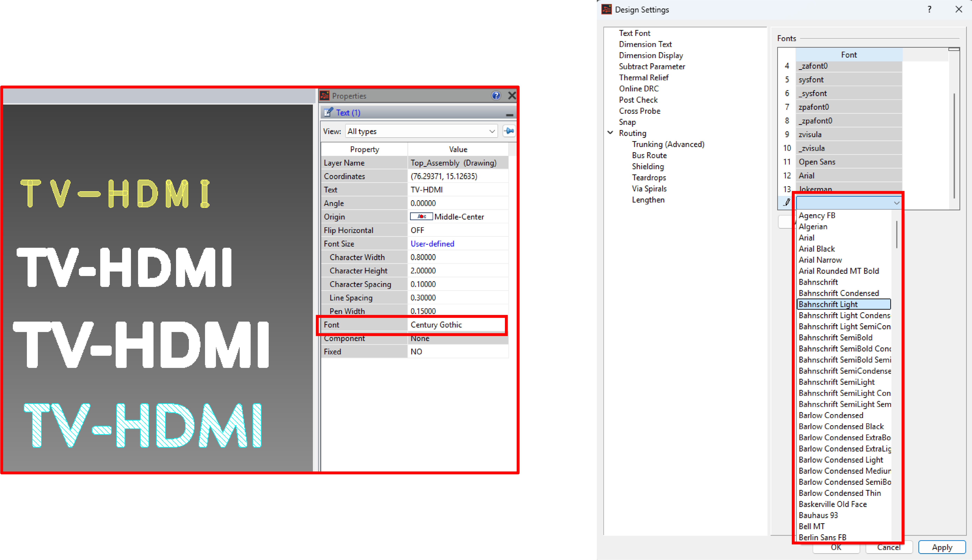Select sysfont row 5 in Fonts table
Viewport: 972px width, 560px height.
(849, 80)
